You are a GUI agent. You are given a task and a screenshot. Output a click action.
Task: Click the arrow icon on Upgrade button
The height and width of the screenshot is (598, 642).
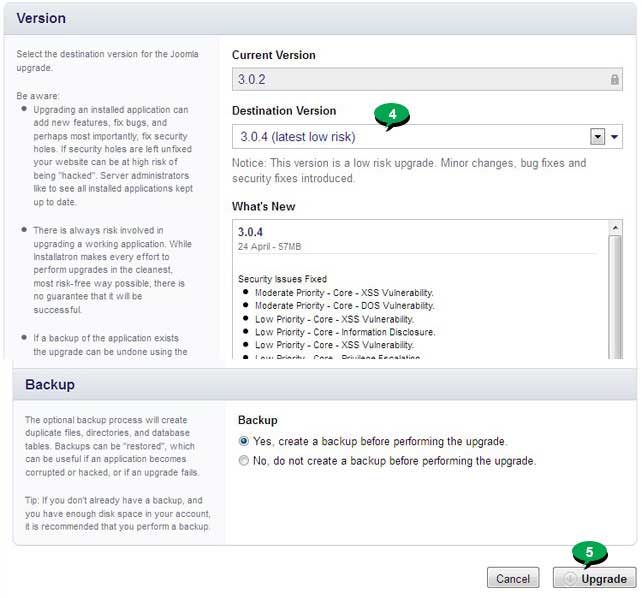click(570, 578)
